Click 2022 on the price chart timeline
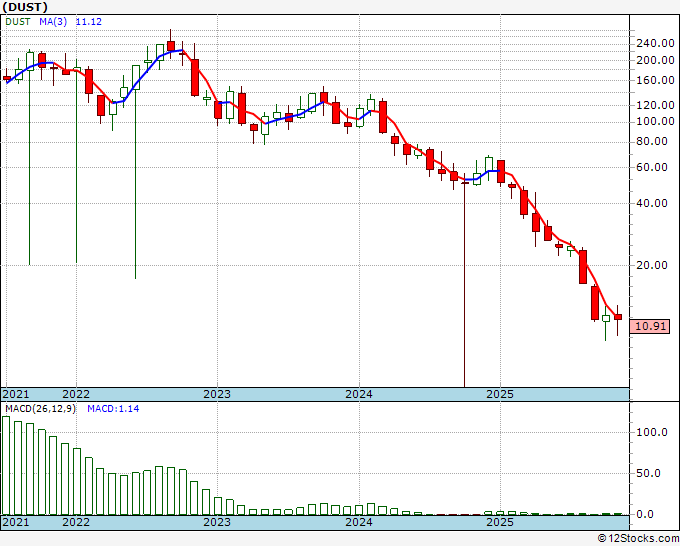The width and height of the screenshot is (680, 546). 76,394
